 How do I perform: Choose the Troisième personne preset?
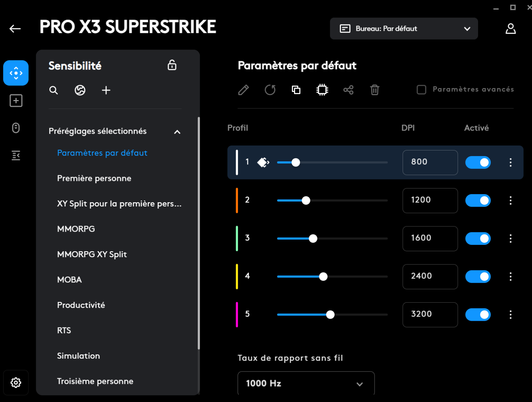(95, 381)
